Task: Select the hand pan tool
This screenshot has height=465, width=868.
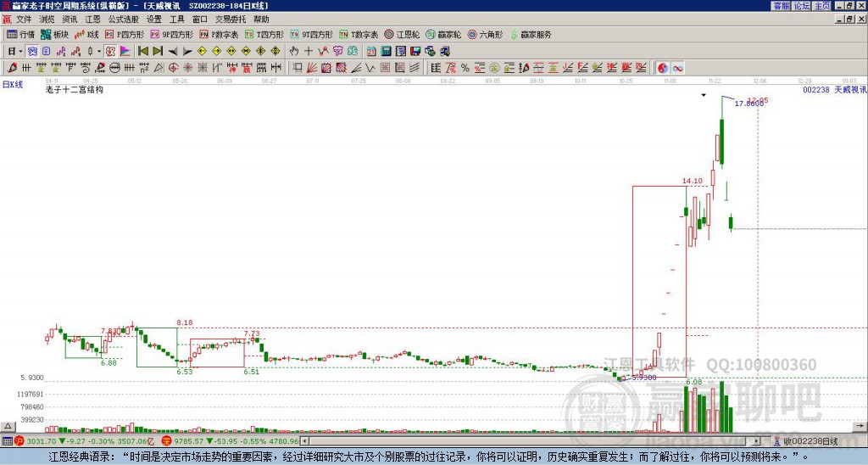Action: coord(294,51)
